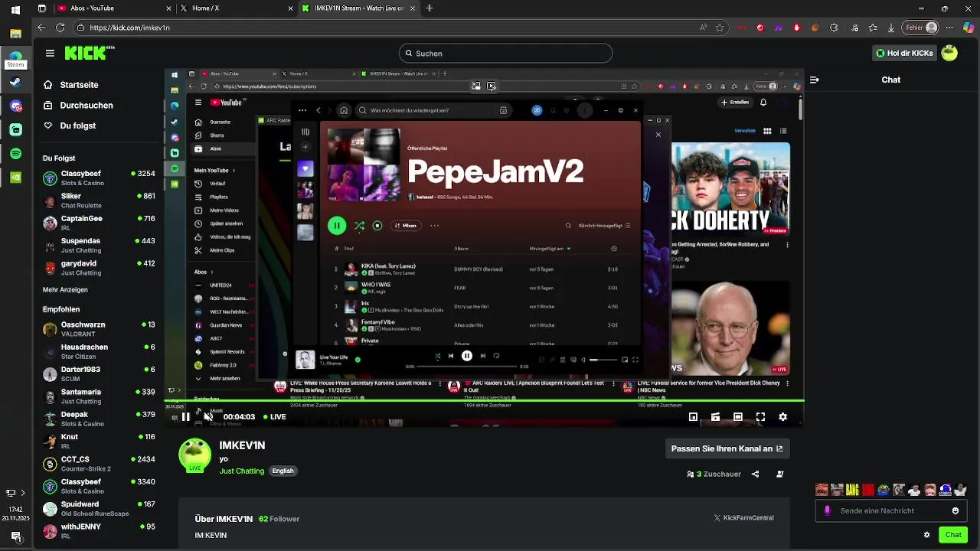Jump to LIVE in the player
980x551 pixels.
[x=274, y=417]
